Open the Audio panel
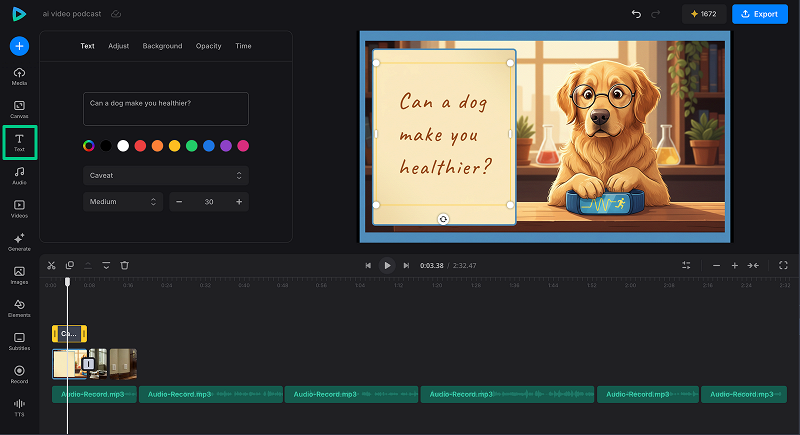800x435 pixels. [x=19, y=175]
